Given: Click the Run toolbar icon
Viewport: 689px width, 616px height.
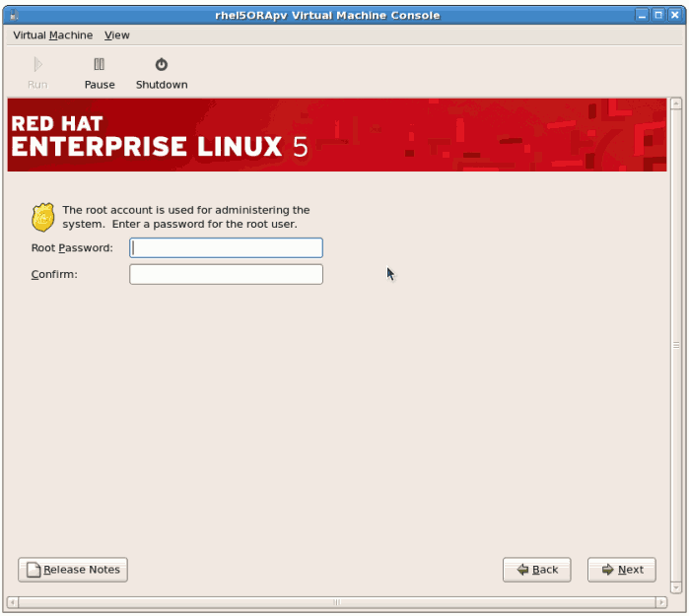Looking at the screenshot, I should pos(37,73).
